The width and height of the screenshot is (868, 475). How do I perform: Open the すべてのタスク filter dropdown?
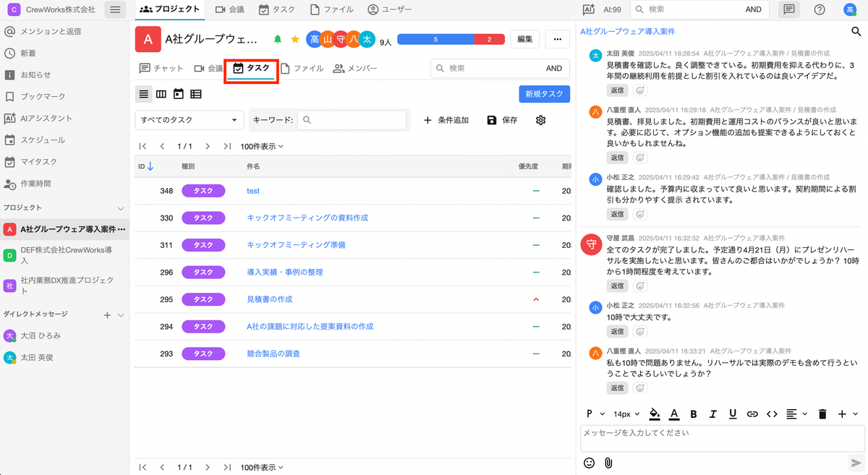pos(190,120)
